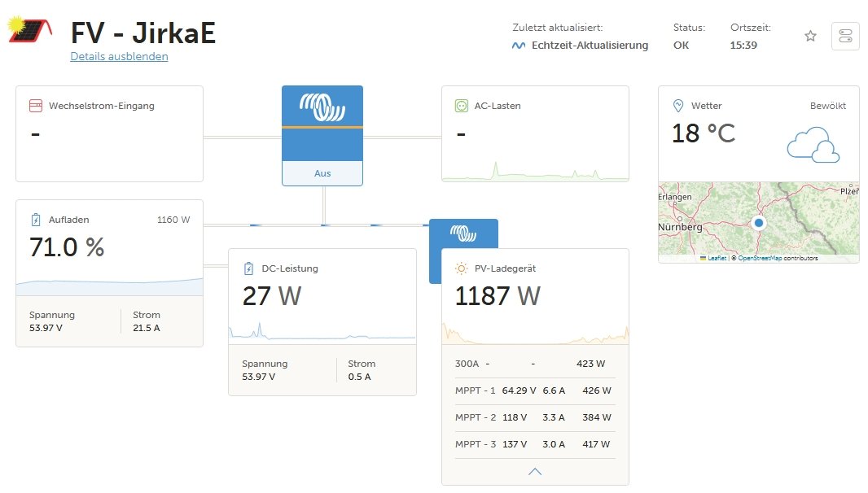Click the Wetter location pin icon
This screenshot has width=868, height=493.
coord(678,106)
